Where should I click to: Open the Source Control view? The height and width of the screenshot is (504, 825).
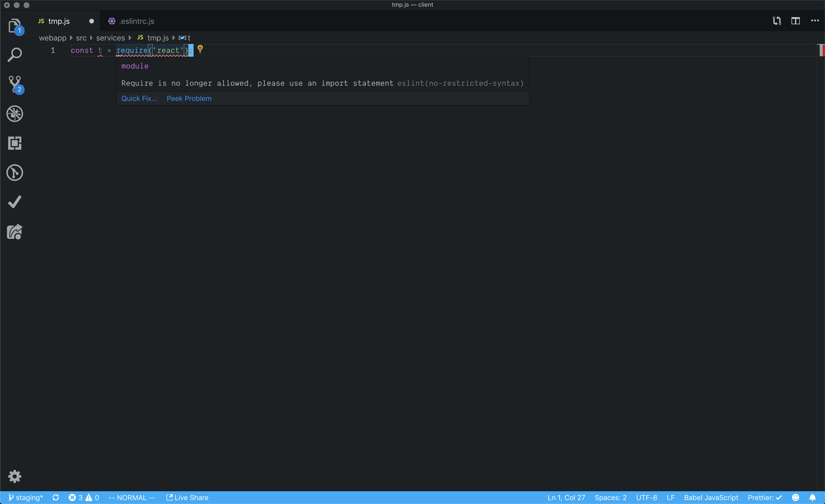14,84
